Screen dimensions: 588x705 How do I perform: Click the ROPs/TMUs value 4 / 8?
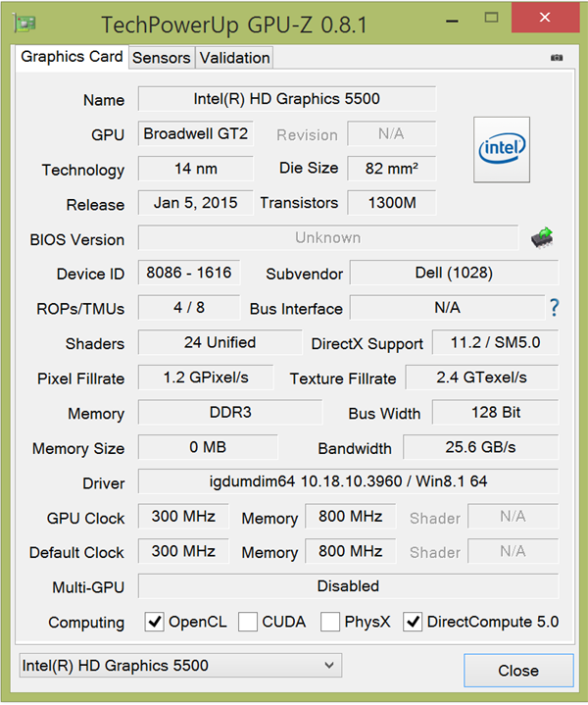189,308
